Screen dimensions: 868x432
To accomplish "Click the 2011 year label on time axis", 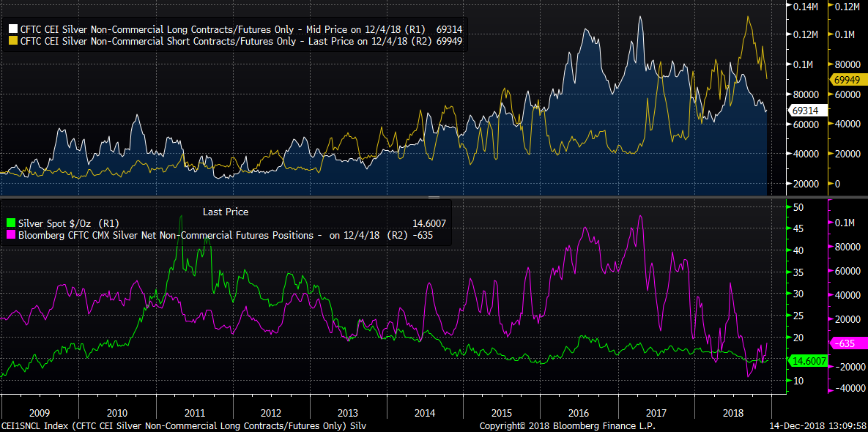I will coord(196,412).
